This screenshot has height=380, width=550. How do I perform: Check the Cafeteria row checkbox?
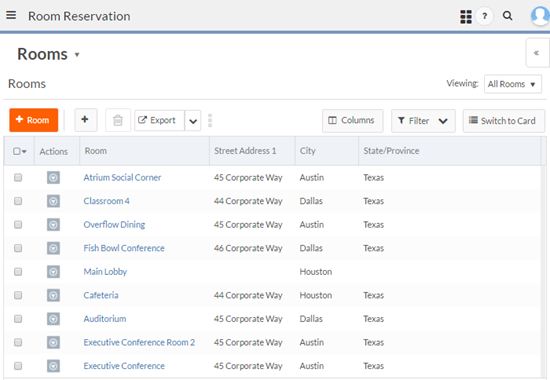18,295
